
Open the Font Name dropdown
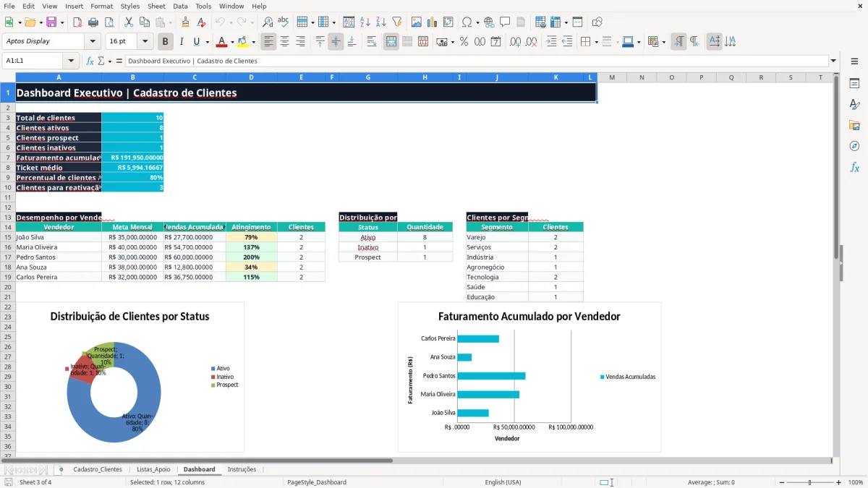92,41
